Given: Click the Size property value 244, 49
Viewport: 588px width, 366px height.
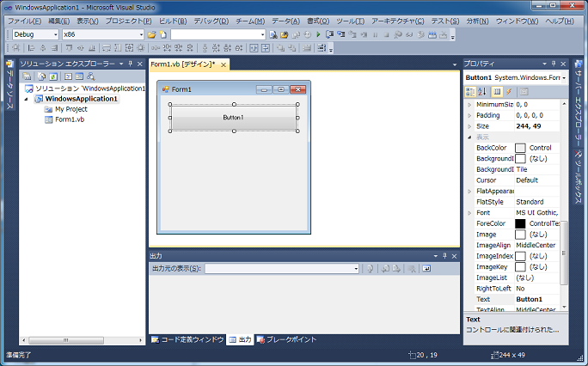Looking at the screenshot, I should coord(529,126).
